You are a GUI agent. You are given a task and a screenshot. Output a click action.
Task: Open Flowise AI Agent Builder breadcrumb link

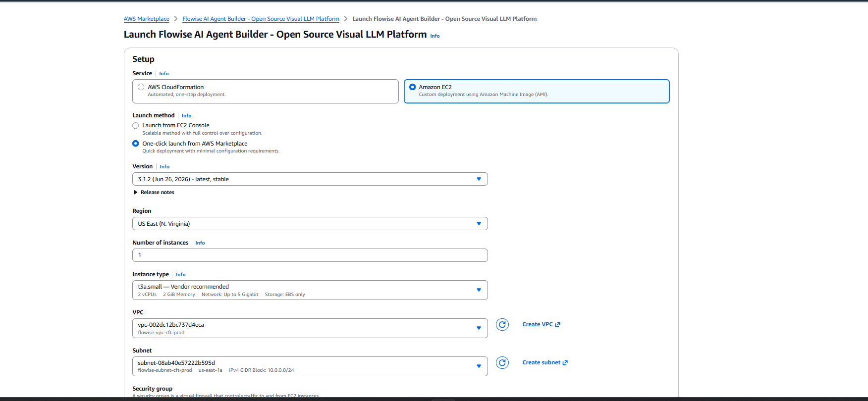[261, 19]
